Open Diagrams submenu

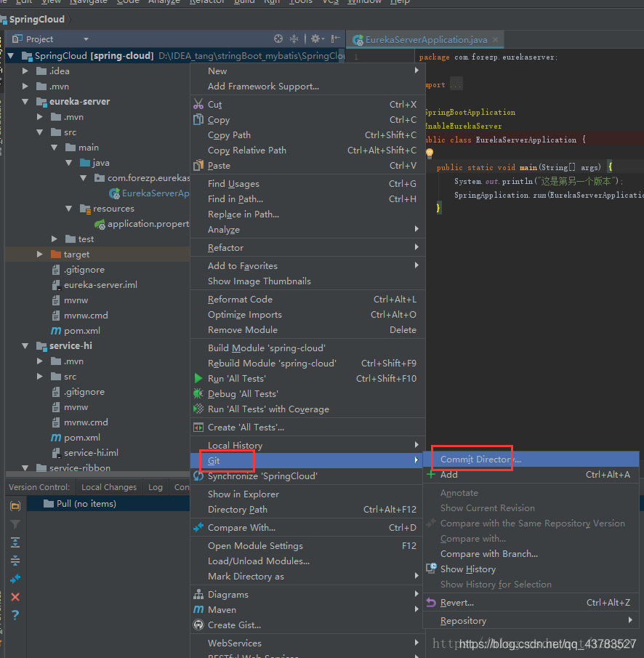[307, 594]
